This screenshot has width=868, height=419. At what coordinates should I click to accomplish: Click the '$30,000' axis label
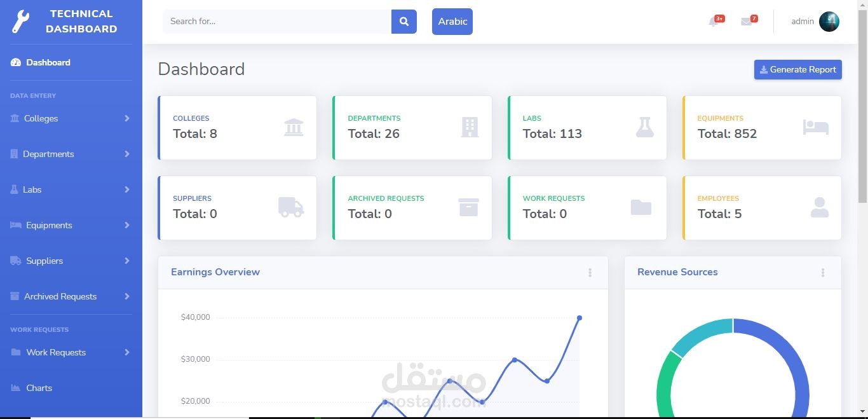coord(195,359)
